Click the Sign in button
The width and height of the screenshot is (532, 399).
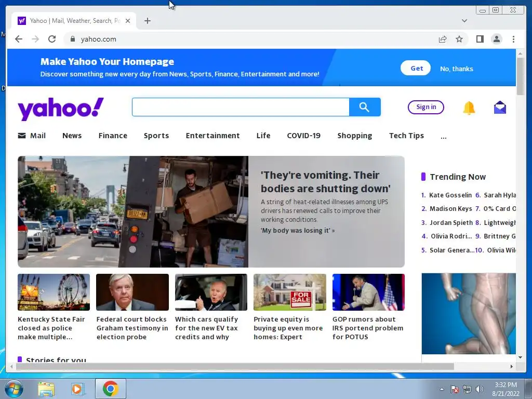tap(426, 107)
